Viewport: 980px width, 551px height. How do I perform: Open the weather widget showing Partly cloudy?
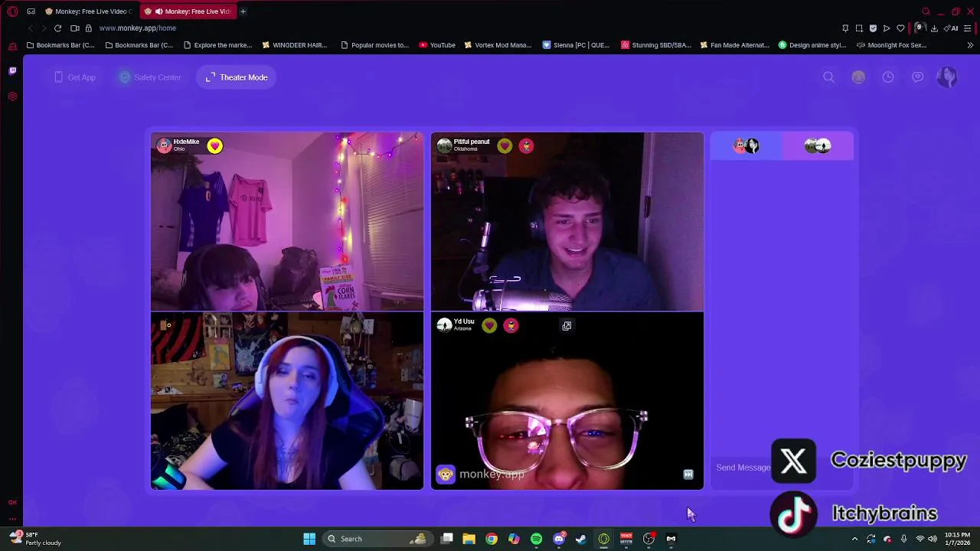pos(36,539)
